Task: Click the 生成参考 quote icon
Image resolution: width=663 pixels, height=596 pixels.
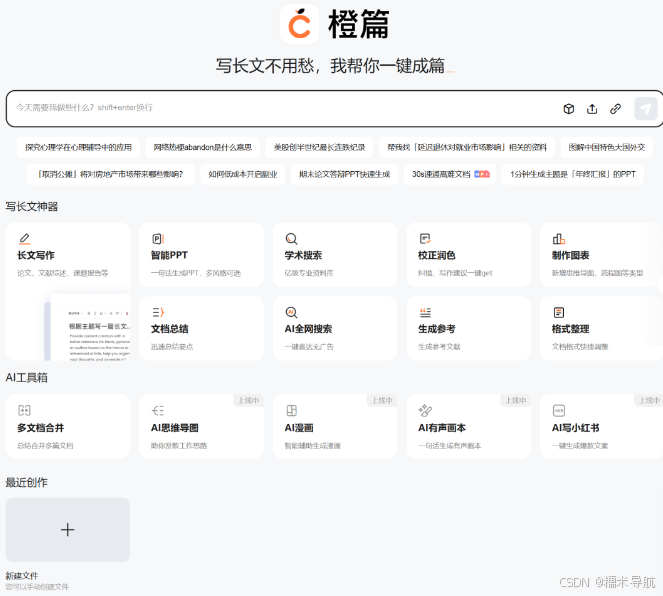Action: [x=425, y=312]
